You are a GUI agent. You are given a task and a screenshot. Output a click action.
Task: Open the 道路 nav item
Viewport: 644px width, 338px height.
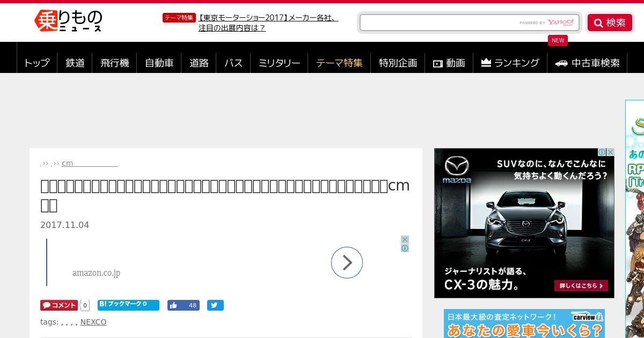click(199, 63)
